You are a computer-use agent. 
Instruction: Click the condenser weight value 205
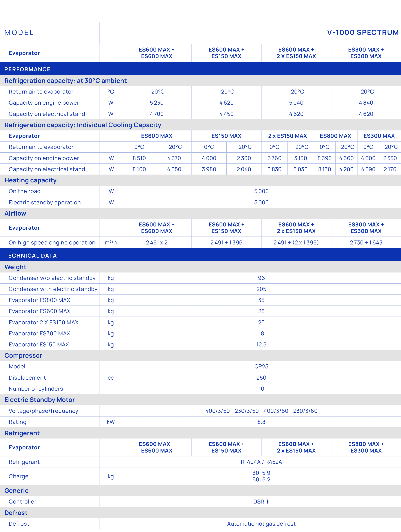[x=261, y=289]
